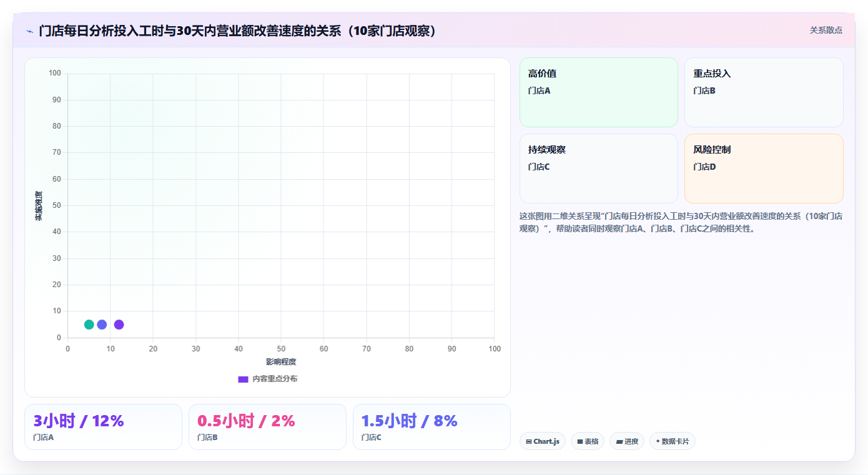
Task: Open the 重点投入 门店B card
Action: [x=764, y=92]
